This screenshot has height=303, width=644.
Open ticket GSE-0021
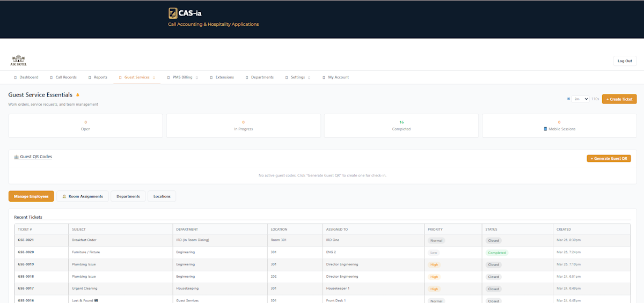(x=26, y=240)
